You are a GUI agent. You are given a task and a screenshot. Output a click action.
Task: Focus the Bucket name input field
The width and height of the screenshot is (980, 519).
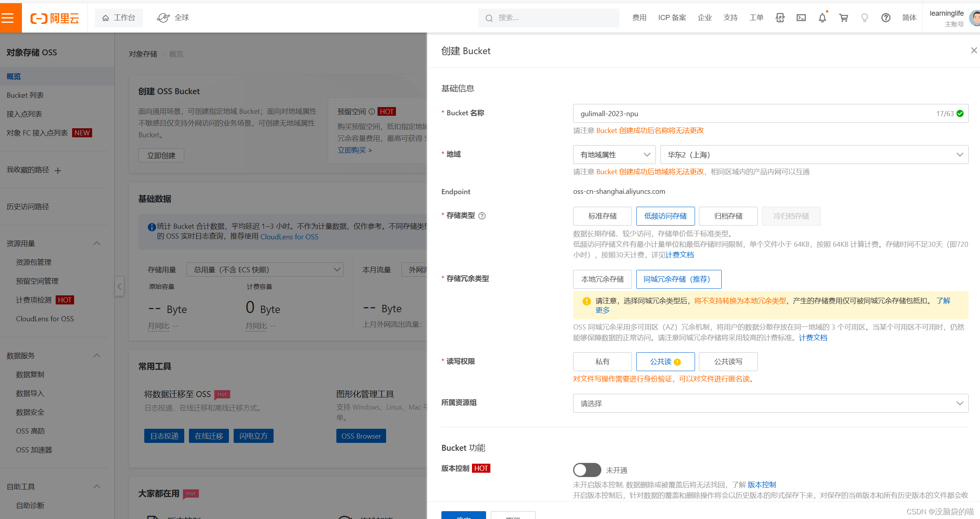[771, 113]
